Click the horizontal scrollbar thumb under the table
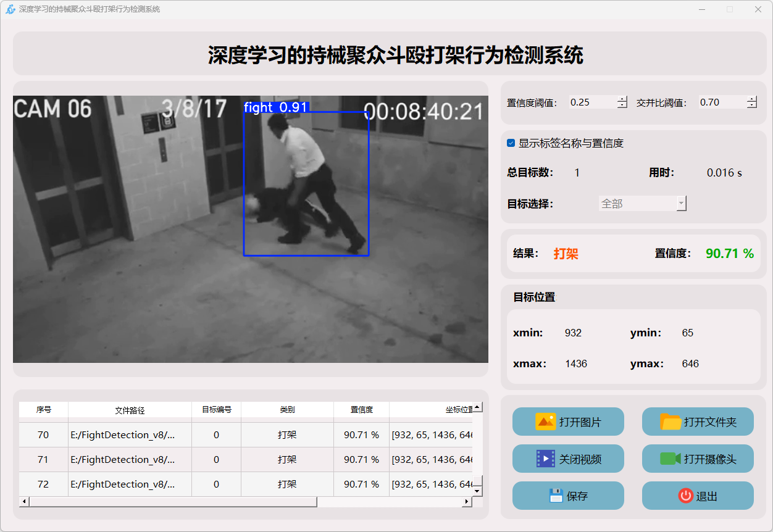773x532 pixels. (173, 502)
